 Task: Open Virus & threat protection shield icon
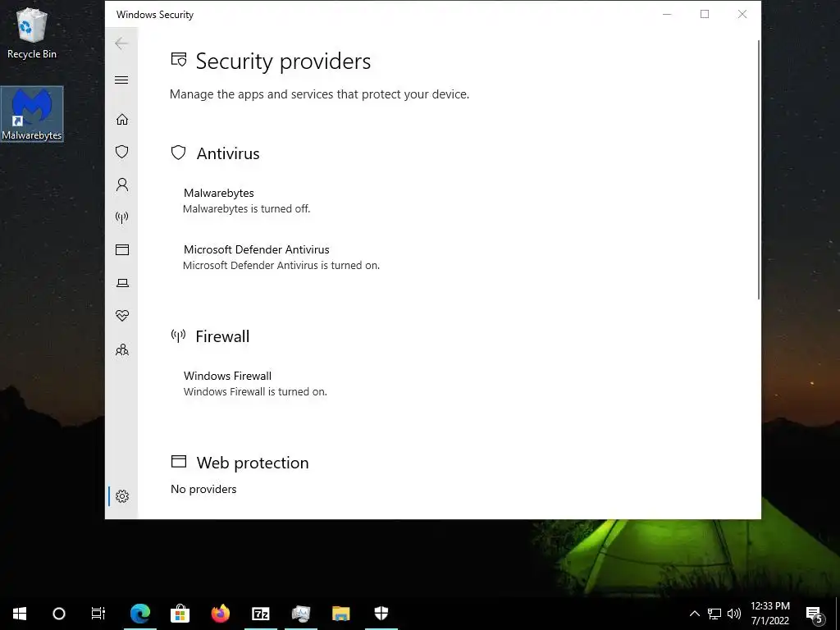click(x=122, y=152)
